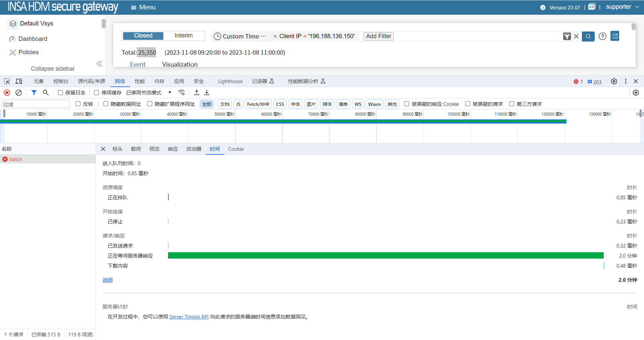Screen dimensions: 644x340
Task: Click the magnifier search icon in DevTools toolbar
Action: 46,93
